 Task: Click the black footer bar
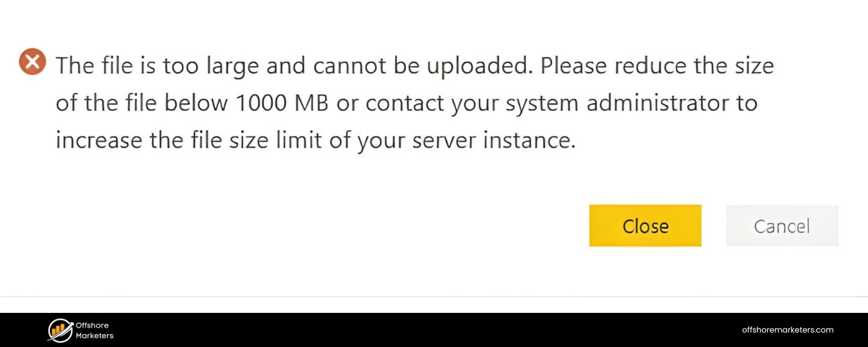click(x=405, y=328)
